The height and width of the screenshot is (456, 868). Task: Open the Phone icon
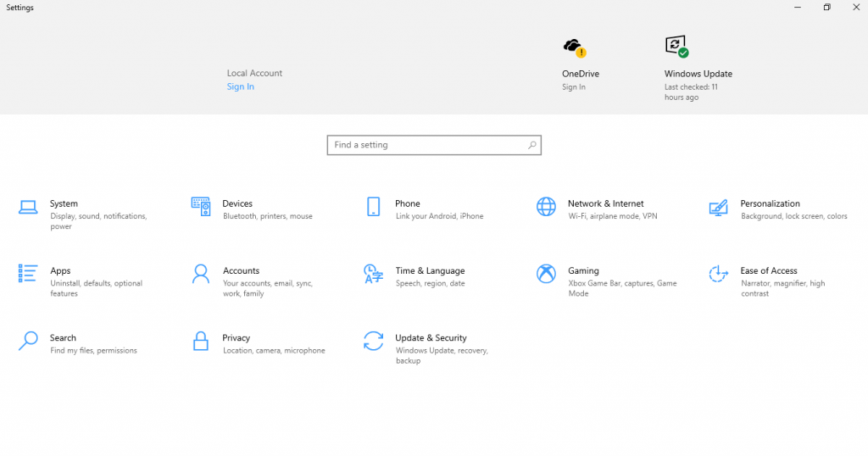coord(374,207)
